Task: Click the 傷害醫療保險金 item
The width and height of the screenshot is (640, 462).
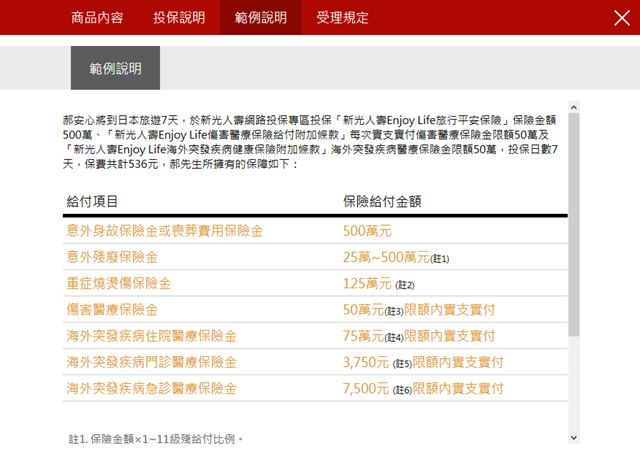Action: point(112,310)
